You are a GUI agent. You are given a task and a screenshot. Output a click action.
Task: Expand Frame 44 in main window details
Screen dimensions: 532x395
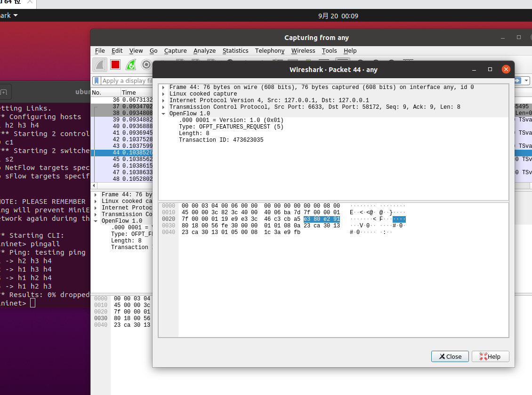(96, 194)
